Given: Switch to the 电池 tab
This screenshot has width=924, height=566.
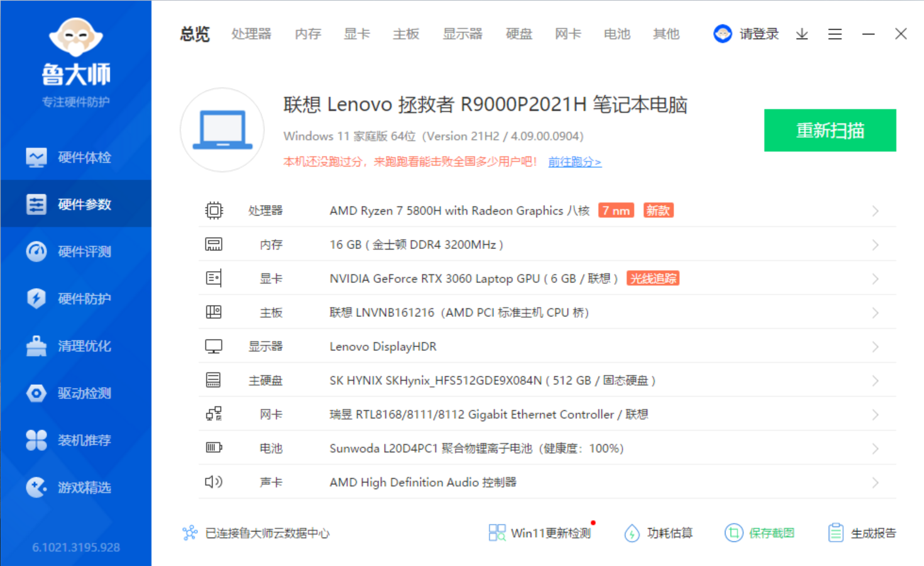Looking at the screenshot, I should click(x=617, y=34).
